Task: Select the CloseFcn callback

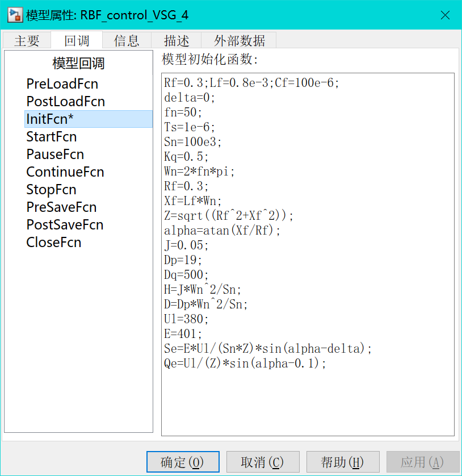Action: 53,242
